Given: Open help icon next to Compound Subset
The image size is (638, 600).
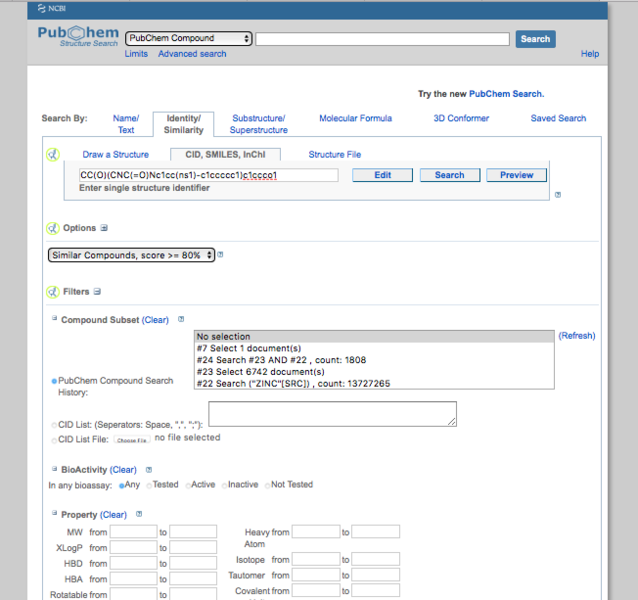Looking at the screenshot, I should point(181,319).
